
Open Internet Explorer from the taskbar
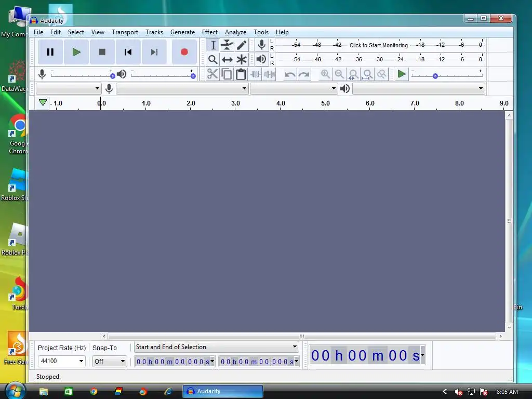(x=168, y=391)
